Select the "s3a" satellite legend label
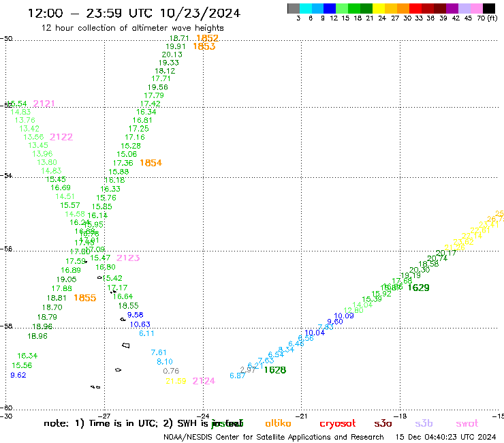This screenshot has width=504, height=443. pyautogui.click(x=383, y=423)
